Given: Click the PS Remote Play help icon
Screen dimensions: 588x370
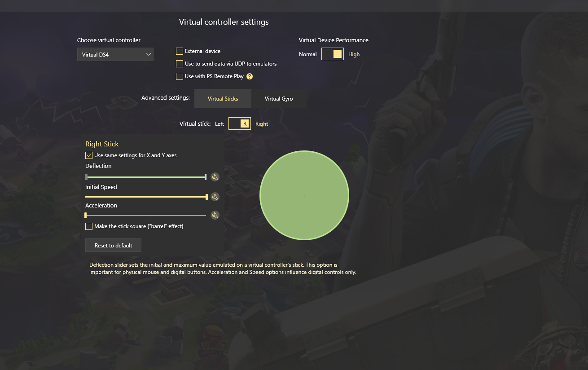Looking at the screenshot, I should pos(250,76).
